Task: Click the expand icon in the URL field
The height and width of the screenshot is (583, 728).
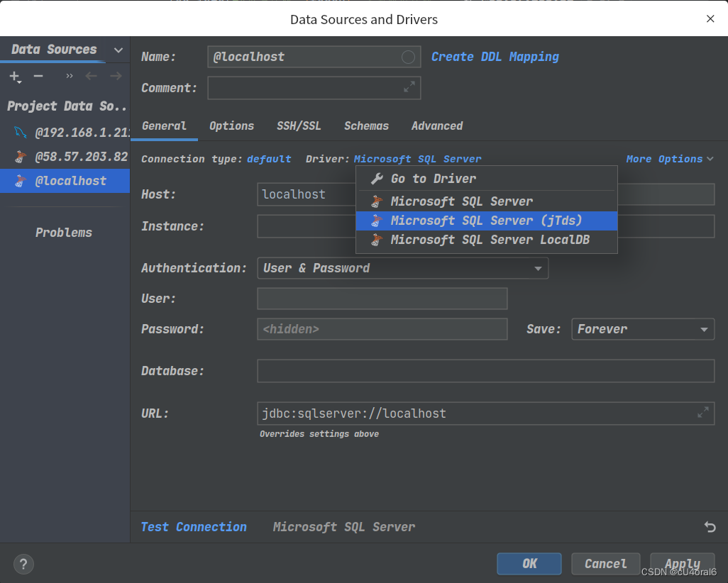Action: coord(703,412)
